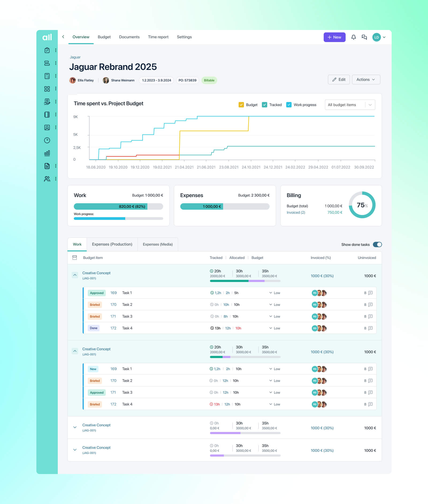Go back with the left arrow icon
This screenshot has width=428, height=504.
pos(63,37)
